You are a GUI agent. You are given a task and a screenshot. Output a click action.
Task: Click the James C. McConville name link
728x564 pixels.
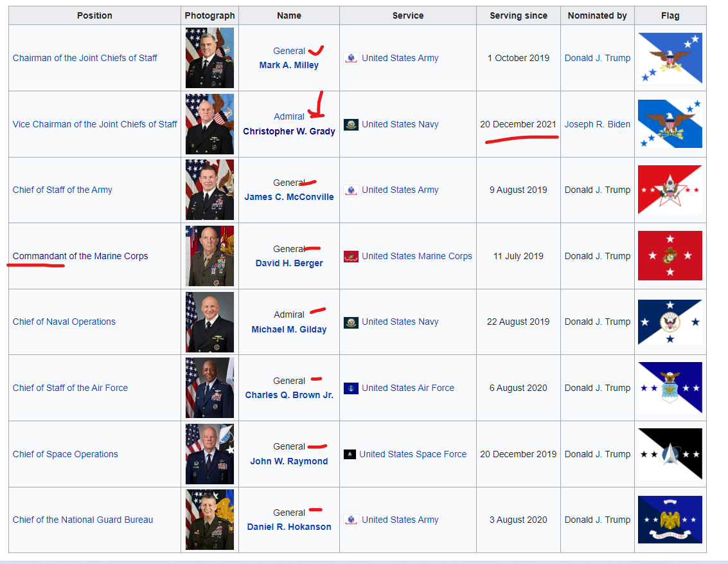point(289,197)
